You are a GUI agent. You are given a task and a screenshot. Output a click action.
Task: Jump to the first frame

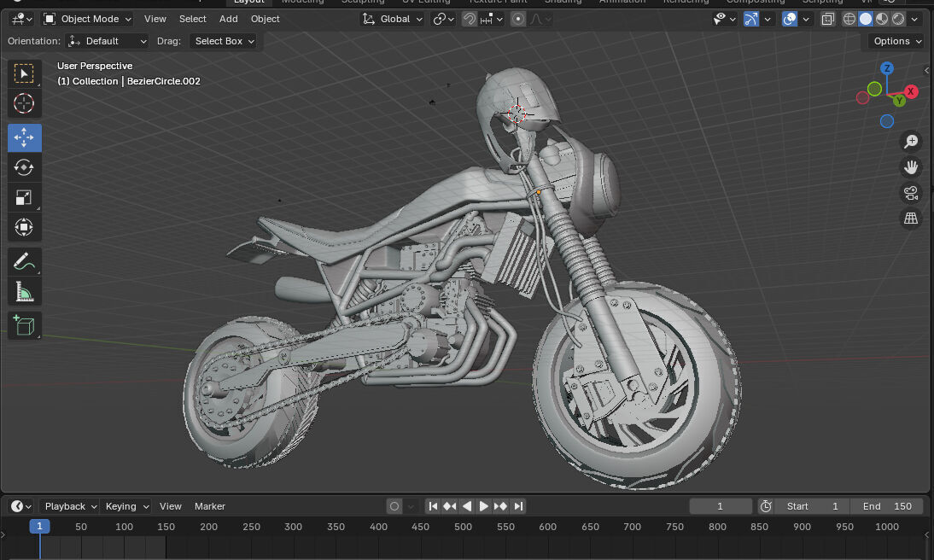[x=433, y=506]
